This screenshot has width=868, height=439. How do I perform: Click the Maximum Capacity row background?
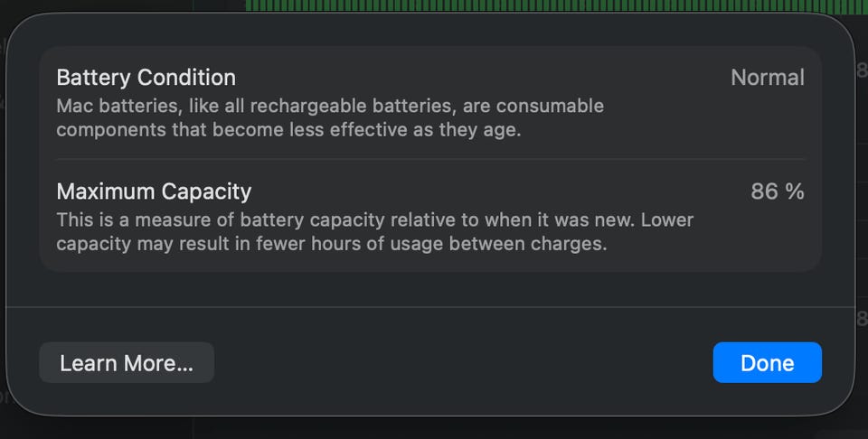(430, 216)
